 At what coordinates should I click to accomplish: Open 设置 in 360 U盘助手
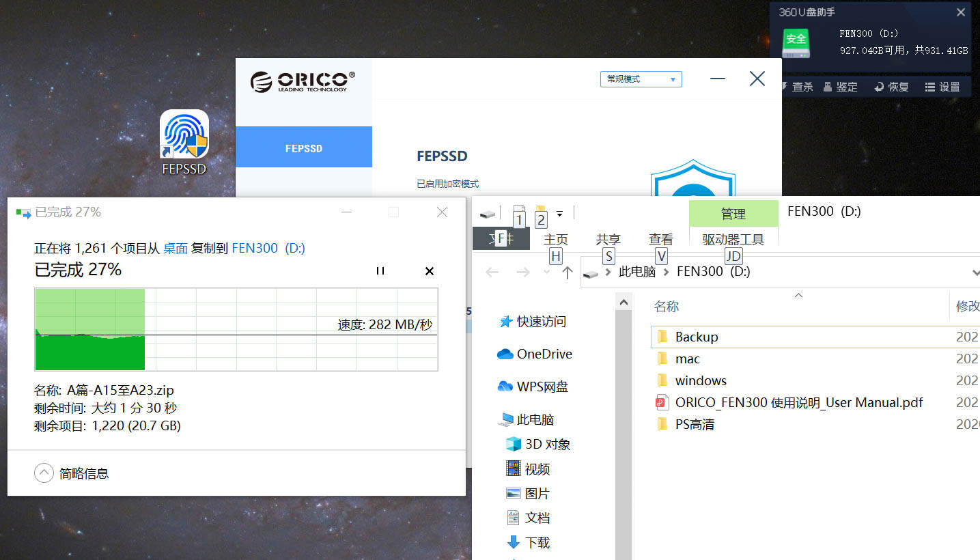pyautogui.click(x=942, y=87)
